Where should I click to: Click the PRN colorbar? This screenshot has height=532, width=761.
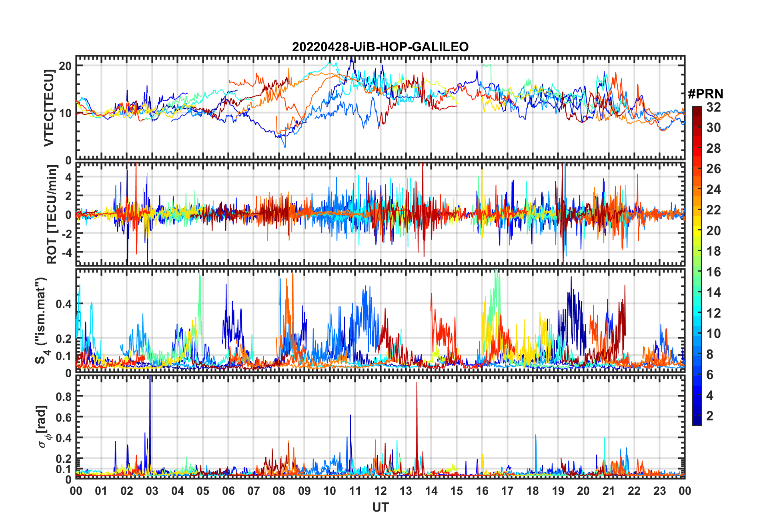697,266
